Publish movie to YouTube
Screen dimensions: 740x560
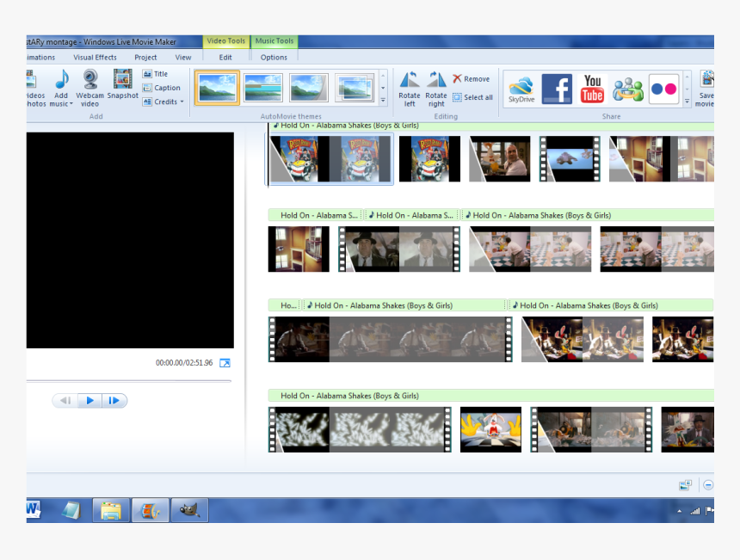point(592,89)
